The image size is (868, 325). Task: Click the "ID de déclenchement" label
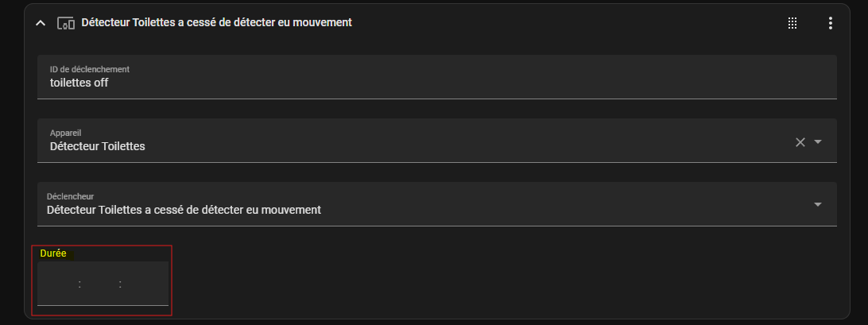tap(89, 70)
